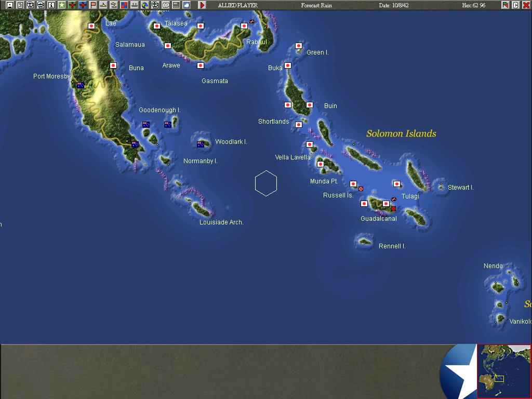The height and width of the screenshot is (399, 532).
Task: Click the double yellow ships icon
Action: [114, 5]
